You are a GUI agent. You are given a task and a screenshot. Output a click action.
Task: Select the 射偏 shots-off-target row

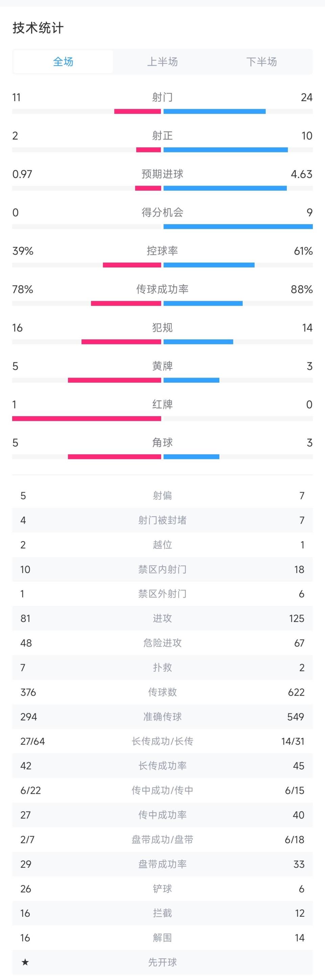point(162,495)
